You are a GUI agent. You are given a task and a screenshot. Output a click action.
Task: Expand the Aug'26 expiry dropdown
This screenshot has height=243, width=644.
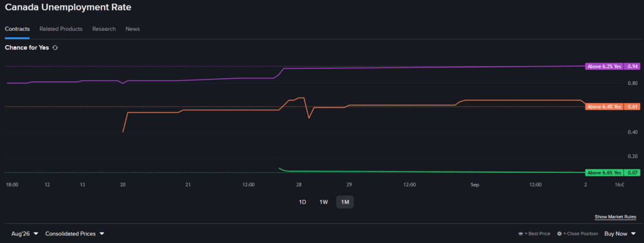pos(25,234)
